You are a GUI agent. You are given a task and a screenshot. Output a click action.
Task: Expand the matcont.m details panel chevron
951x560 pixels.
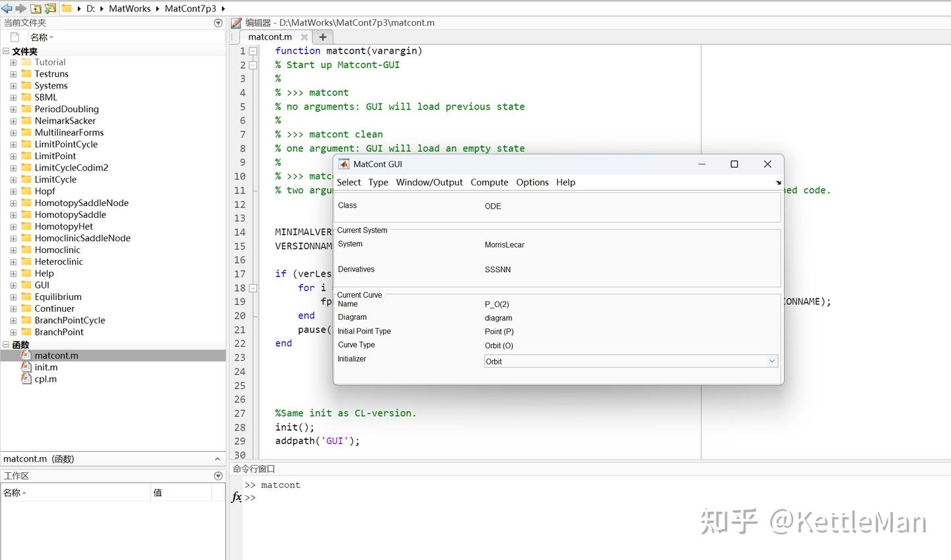pyautogui.click(x=217, y=459)
